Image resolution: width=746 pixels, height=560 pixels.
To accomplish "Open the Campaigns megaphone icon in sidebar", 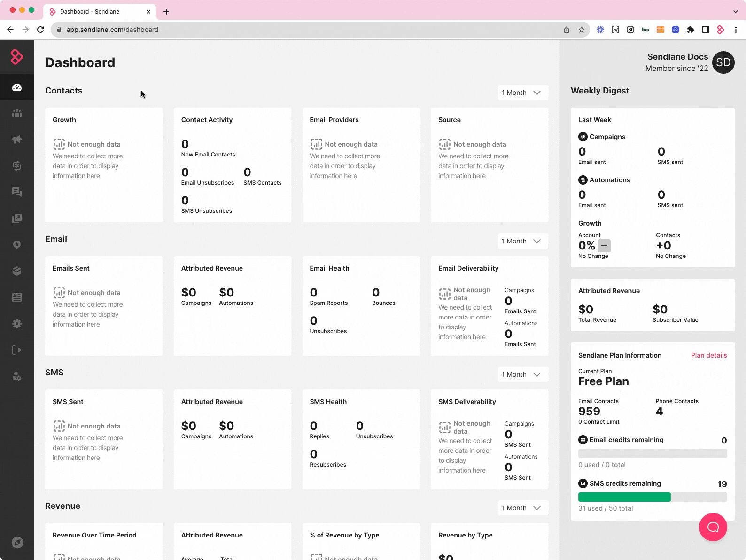I will 17,140.
